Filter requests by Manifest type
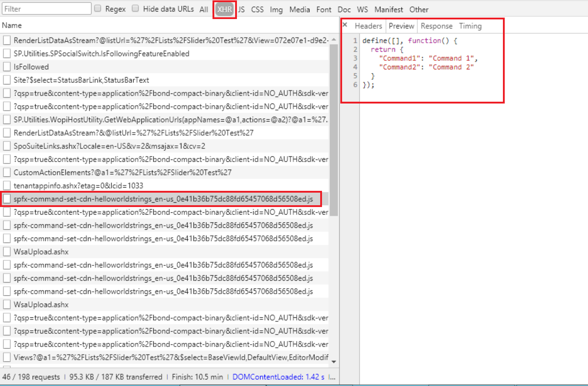 [x=389, y=9]
